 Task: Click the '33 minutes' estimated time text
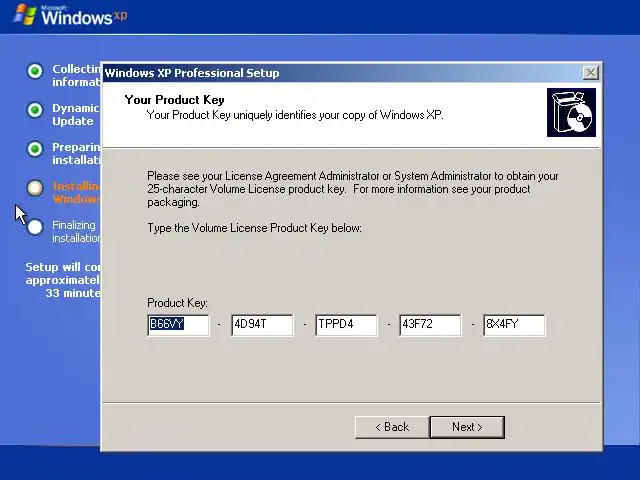pyautogui.click(x=73, y=293)
